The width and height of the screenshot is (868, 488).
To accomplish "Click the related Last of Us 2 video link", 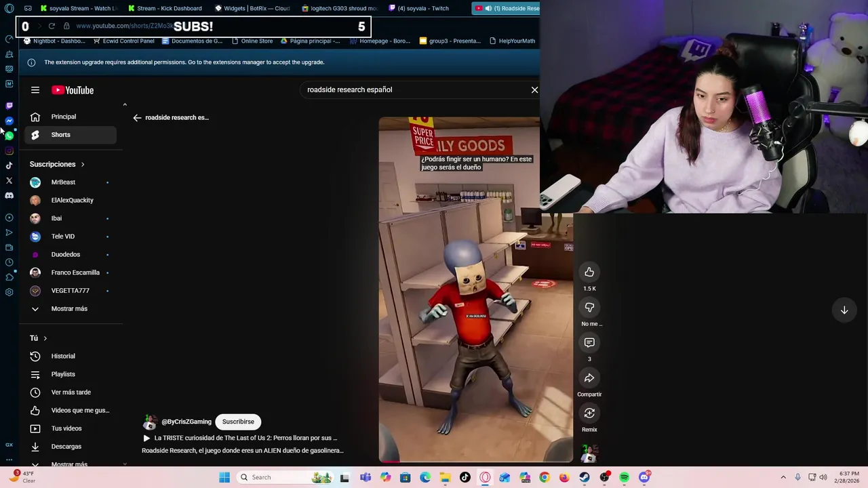I will (240, 438).
